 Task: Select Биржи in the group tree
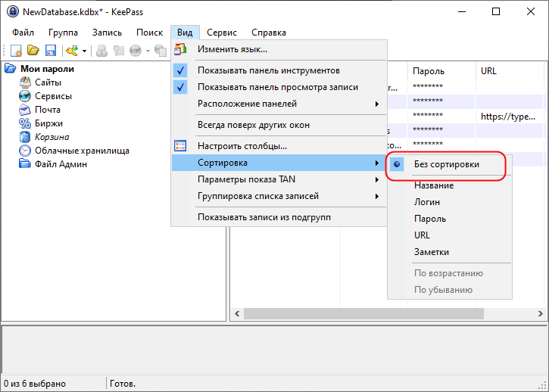[x=48, y=123]
